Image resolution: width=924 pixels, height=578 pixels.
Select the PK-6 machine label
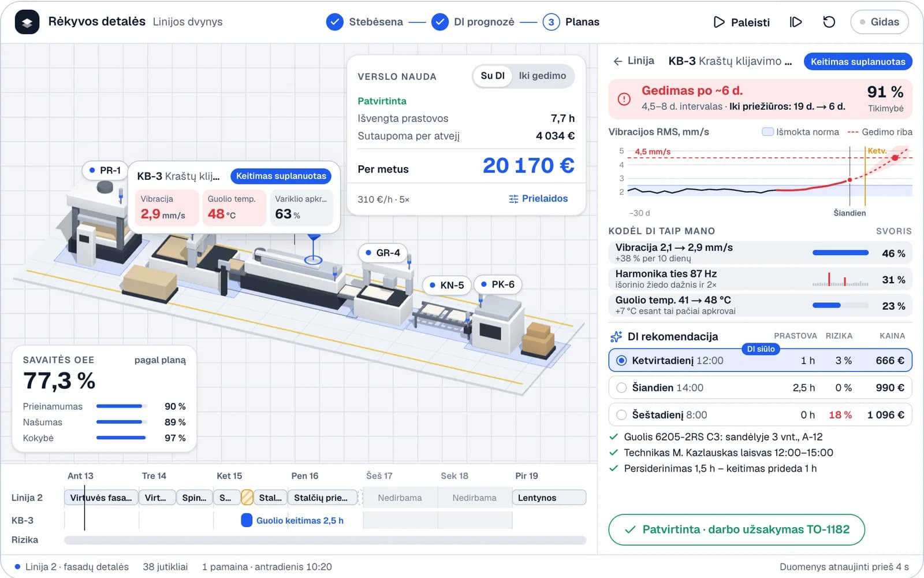click(x=497, y=284)
